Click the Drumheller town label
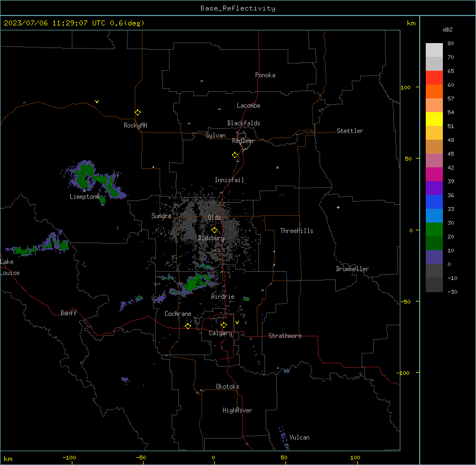 (x=352, y=269)
